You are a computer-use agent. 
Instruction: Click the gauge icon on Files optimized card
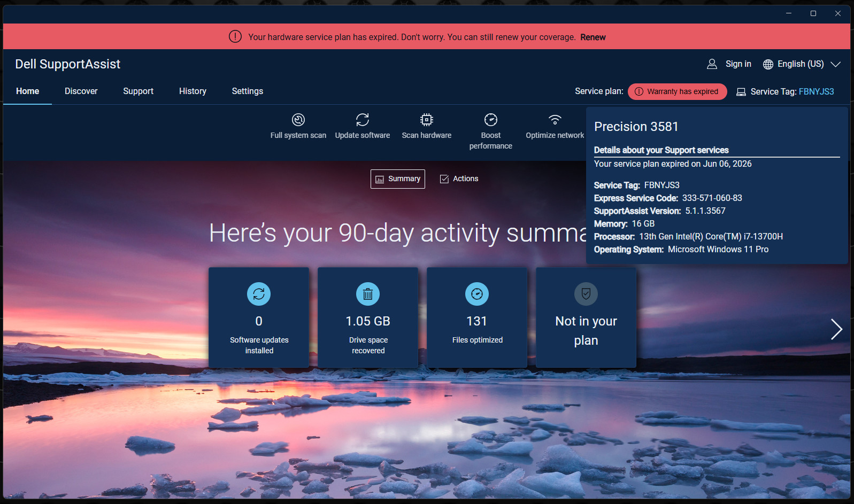[x=477, y=294]
